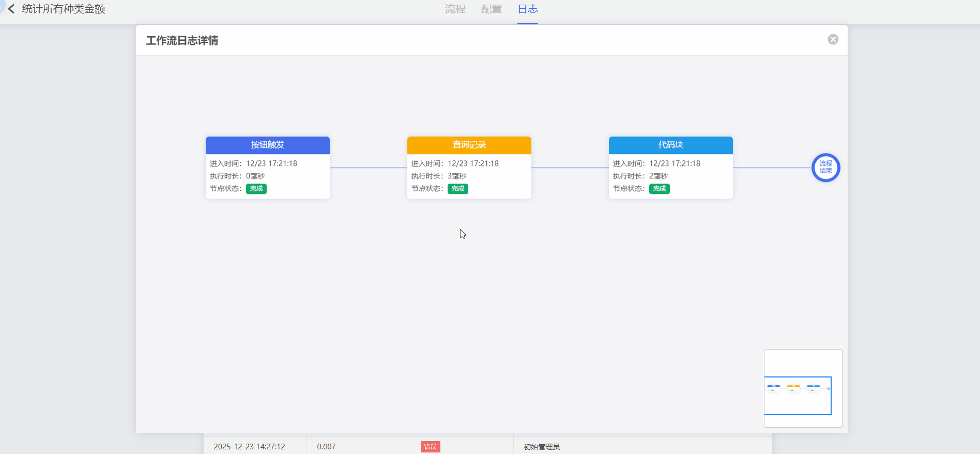
Task: Open the 配置 tab
Action: tap(491, 9)
